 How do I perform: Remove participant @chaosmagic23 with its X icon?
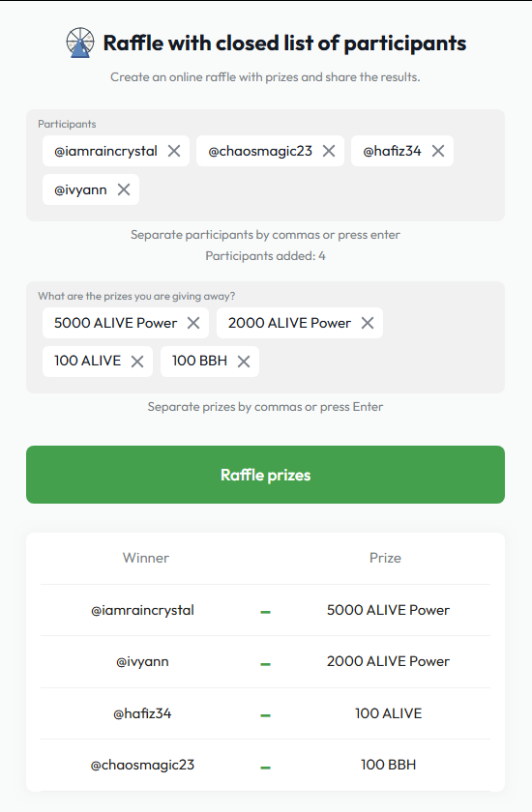[x=329, y=151]
